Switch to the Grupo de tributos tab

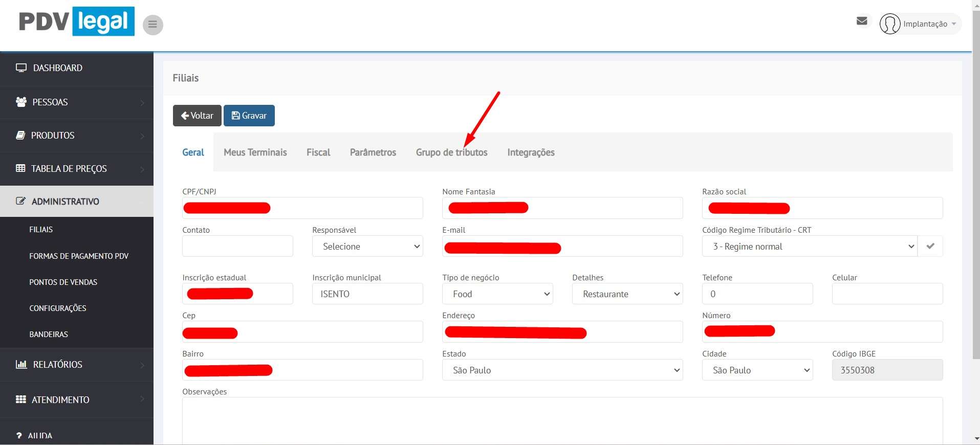pyautogui.click(x=451, y=152)
